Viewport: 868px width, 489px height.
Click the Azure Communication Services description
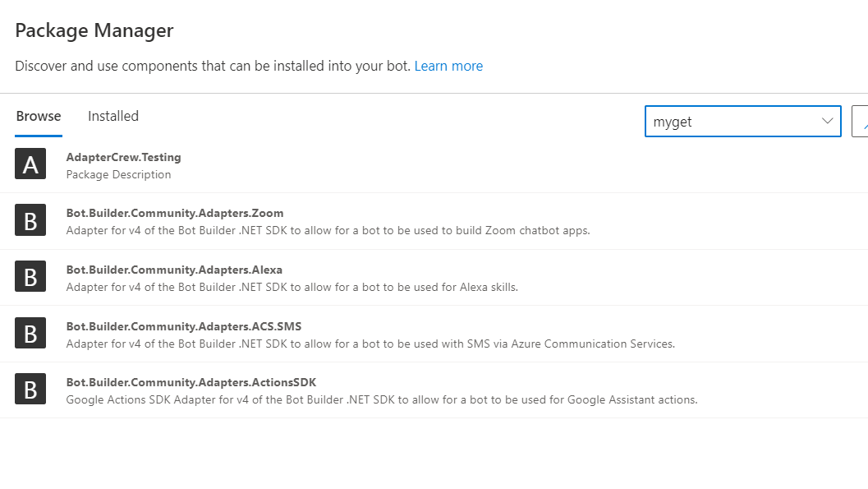click(370, 344)
